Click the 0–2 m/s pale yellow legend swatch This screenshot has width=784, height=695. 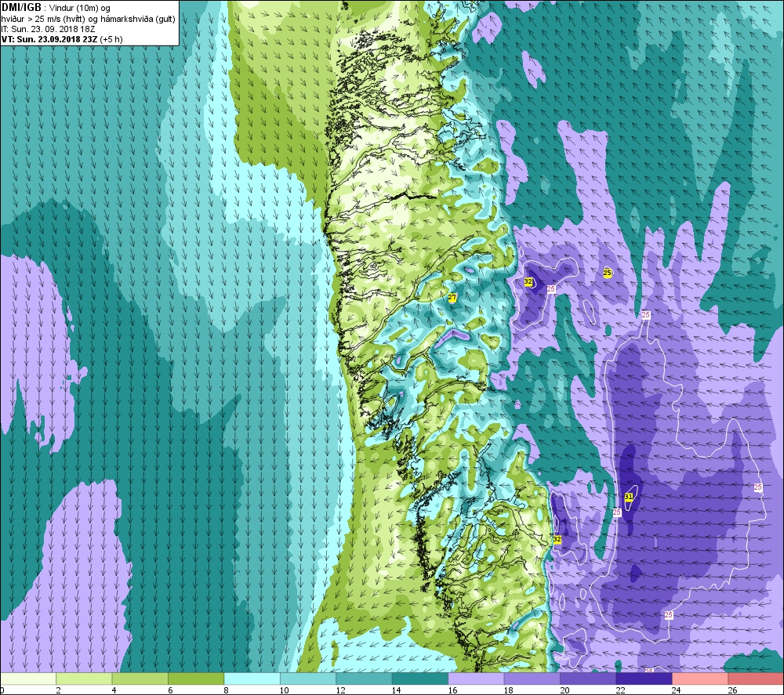28,679
